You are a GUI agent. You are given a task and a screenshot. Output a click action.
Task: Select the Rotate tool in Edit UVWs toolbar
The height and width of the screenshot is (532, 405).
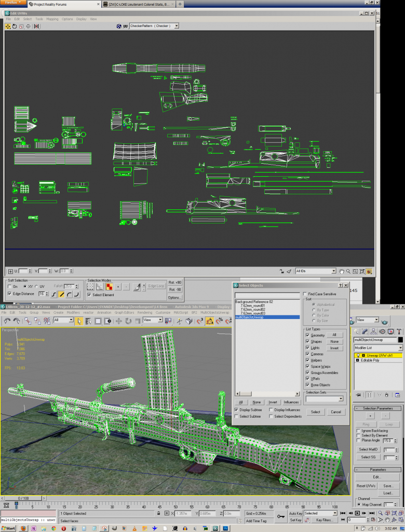pyautogui.click(x=15, y=26)
